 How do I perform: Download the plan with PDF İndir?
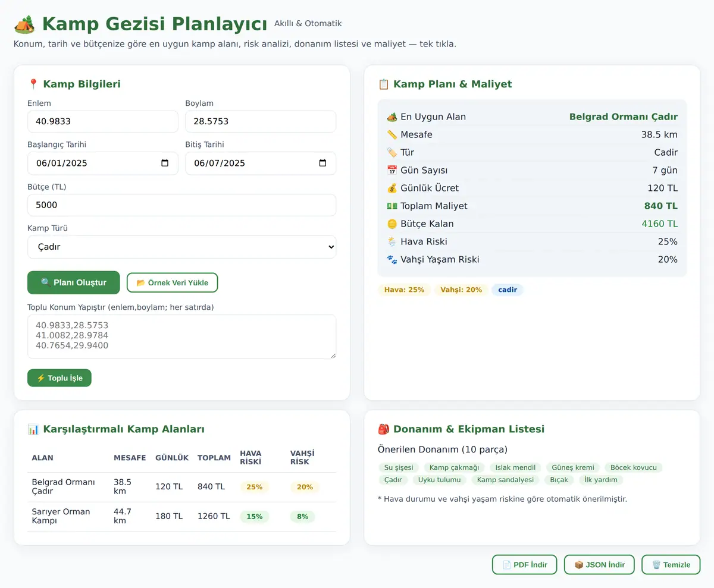click(525, 565)
